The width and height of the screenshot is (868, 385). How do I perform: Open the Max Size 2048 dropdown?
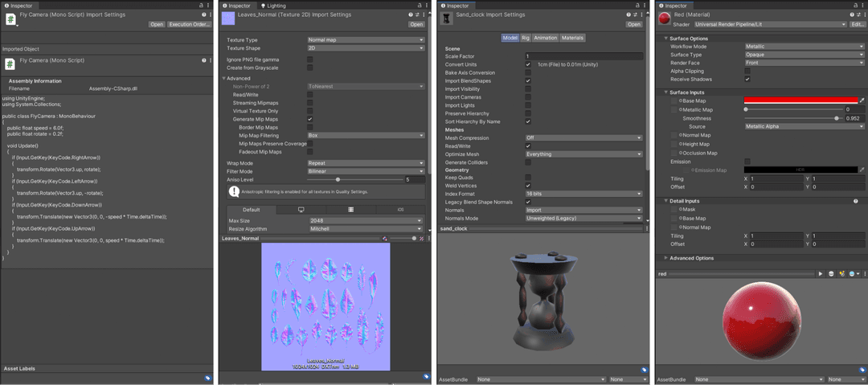(x=366, y=220)
